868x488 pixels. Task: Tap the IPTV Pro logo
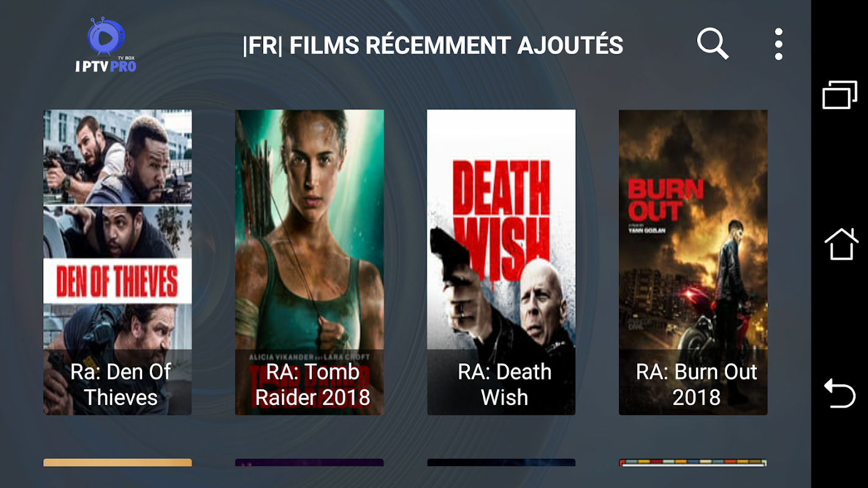pos(106,45)
